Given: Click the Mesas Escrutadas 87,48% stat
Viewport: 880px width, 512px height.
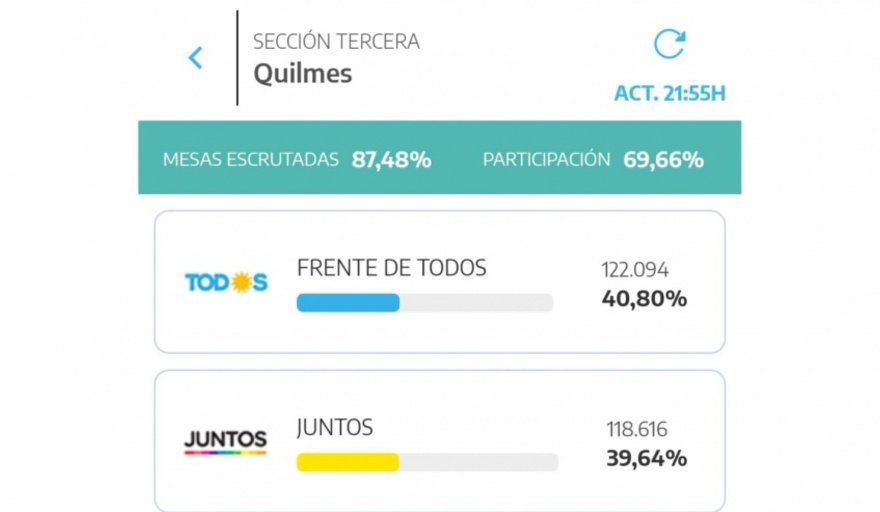Looking at the screenshot, I should coord(296,159).
